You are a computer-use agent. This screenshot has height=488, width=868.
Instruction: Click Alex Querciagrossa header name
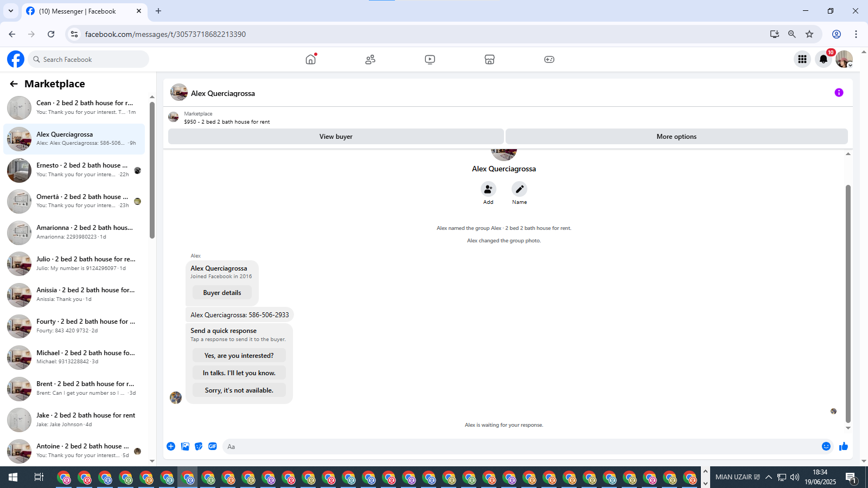tap(223, 93)
